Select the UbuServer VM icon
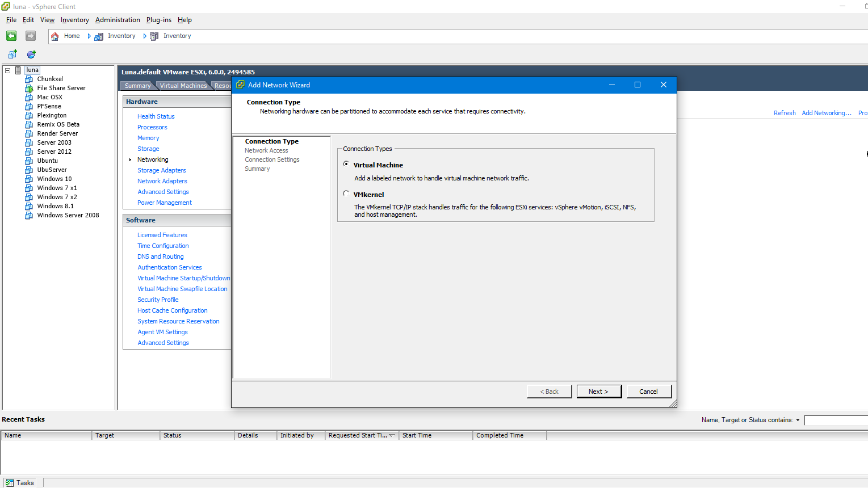This screenshot has height=488, width=868. tap(29, 170)
